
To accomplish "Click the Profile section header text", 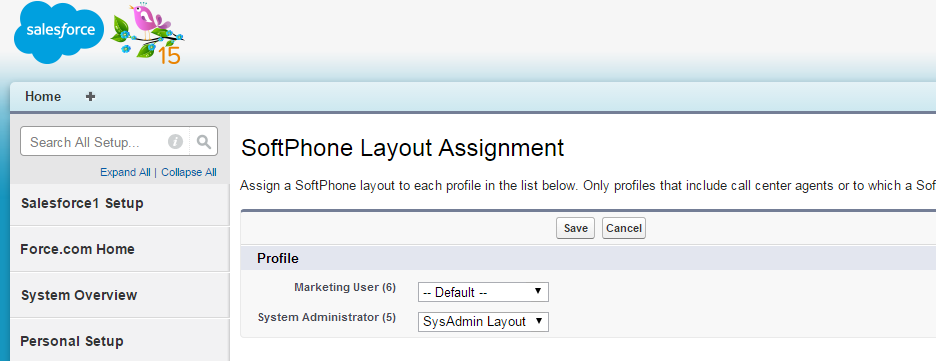I will tap(278, 258).
